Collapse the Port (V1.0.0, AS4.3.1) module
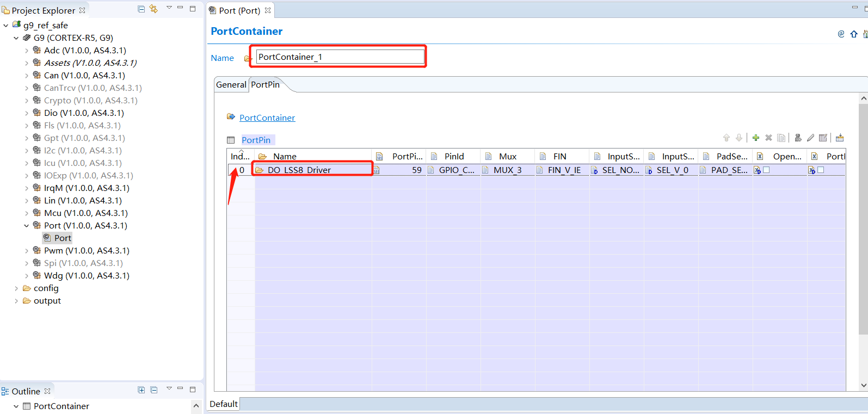The height and width of the screenshot is (414, 868). coord(27,225)
